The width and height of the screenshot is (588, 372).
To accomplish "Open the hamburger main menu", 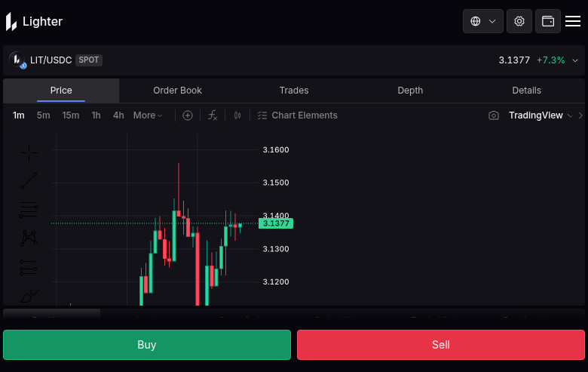I will 573,21.
